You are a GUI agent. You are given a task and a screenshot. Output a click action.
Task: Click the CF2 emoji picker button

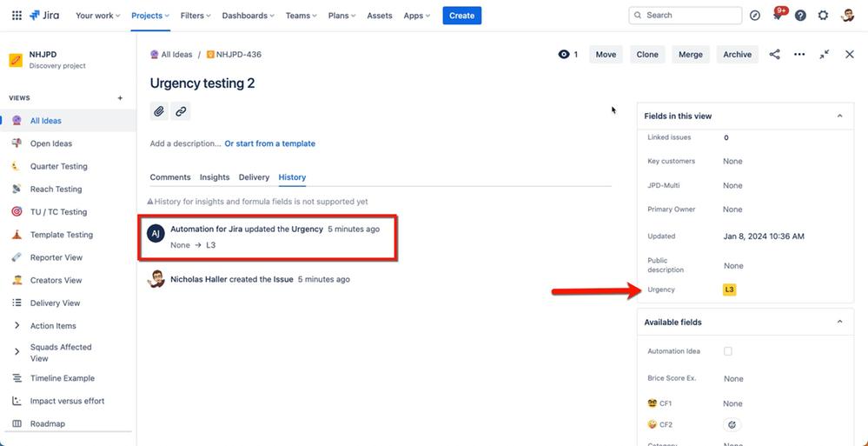732,425
